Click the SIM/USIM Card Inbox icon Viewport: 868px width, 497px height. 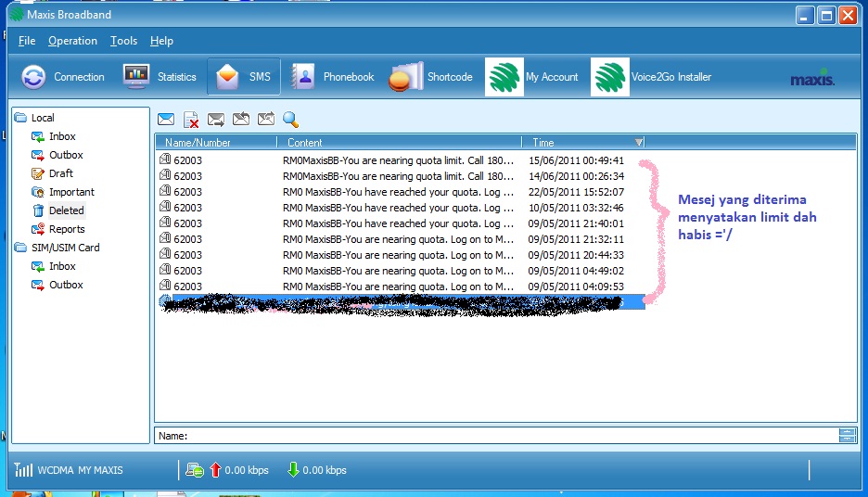[x=38, y=266]
